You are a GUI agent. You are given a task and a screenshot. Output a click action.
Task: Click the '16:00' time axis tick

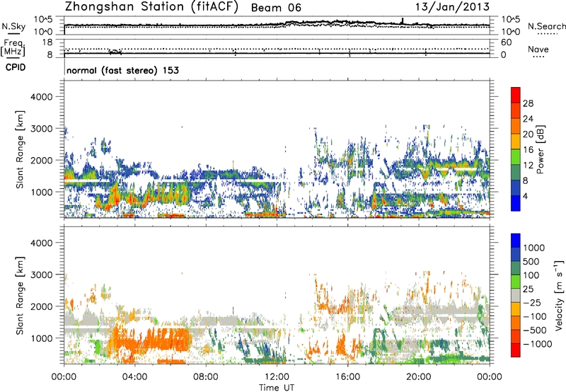(x=347, y=377)
